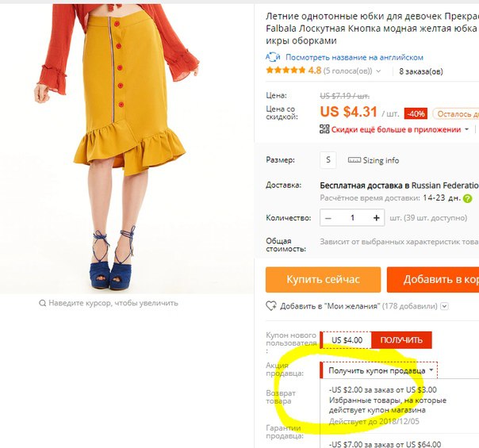
Task: Click the QR code icon for app discounts
Action: (324, 129)
